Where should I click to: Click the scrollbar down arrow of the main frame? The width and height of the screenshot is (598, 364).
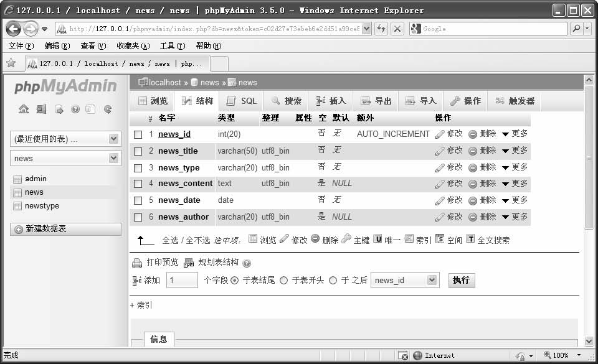589,341
